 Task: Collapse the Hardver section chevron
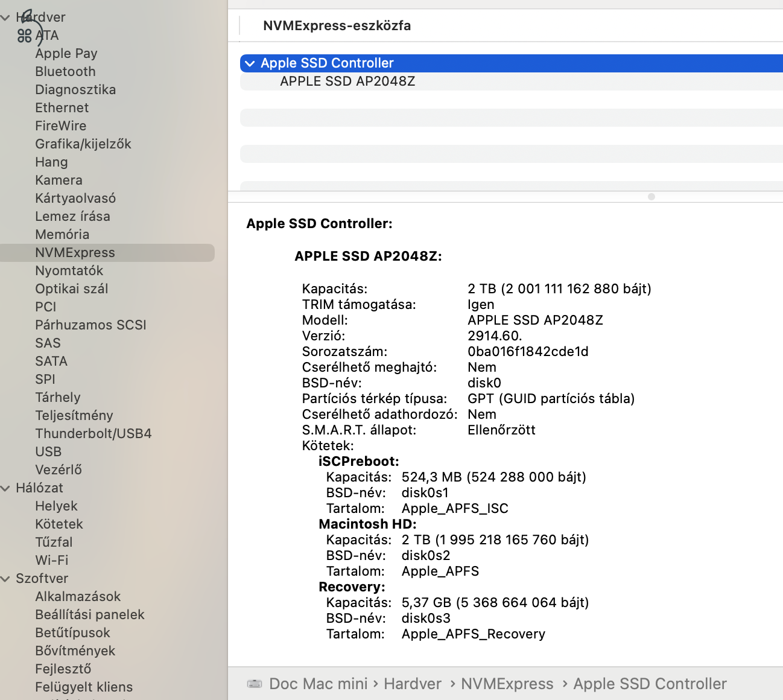click(x=5, y=17)
